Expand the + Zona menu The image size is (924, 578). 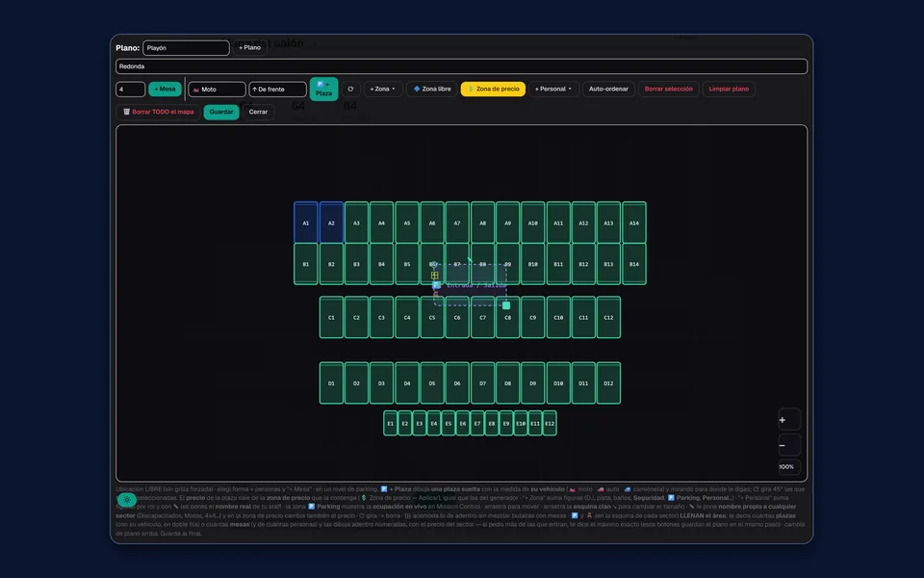(x=383, y=89)
